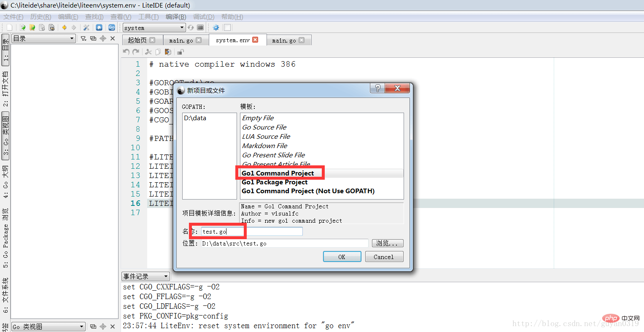The height and width of the screenshot is (332, 644).
Task: Click the 浏览... browse button
Action: coord(387,243)
